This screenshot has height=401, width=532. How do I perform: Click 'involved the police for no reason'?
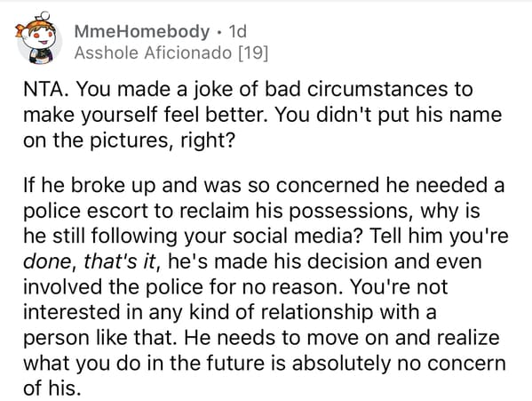184,287
